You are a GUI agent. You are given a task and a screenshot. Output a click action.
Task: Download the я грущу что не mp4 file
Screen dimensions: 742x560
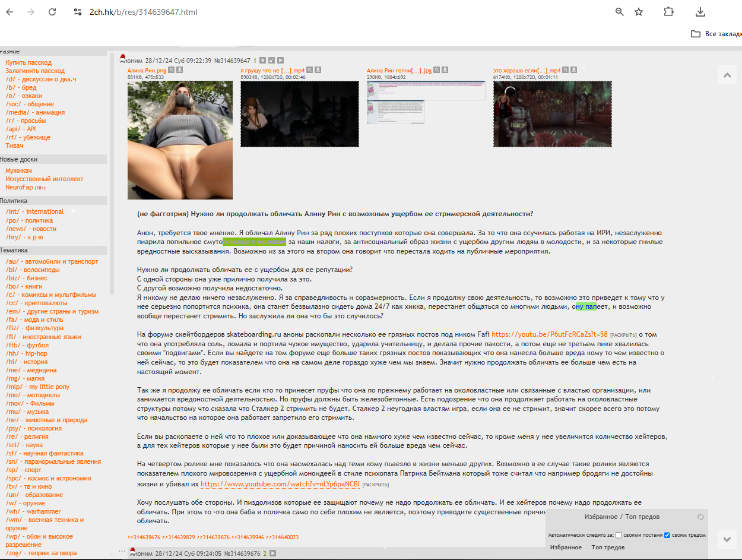pos(319,70)
